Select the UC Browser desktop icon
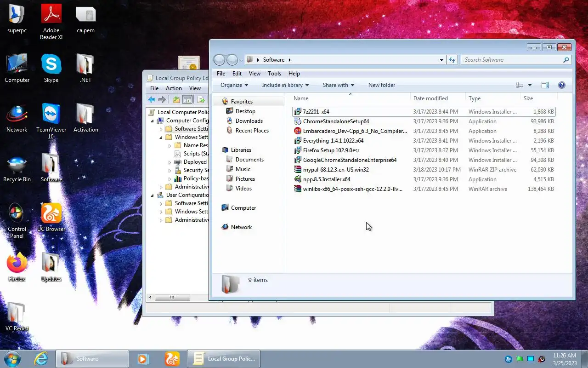This screenshot has width=588, height=368. 51,217
